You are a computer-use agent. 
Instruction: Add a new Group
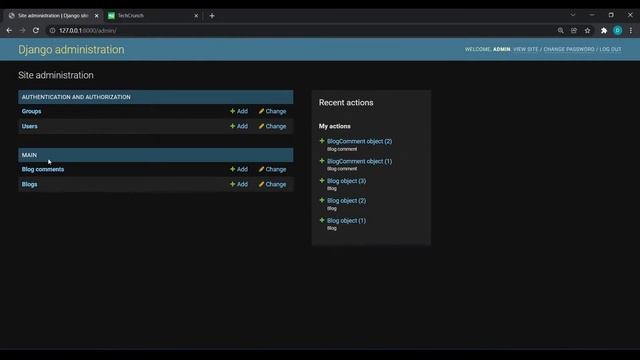click(239, 111)
